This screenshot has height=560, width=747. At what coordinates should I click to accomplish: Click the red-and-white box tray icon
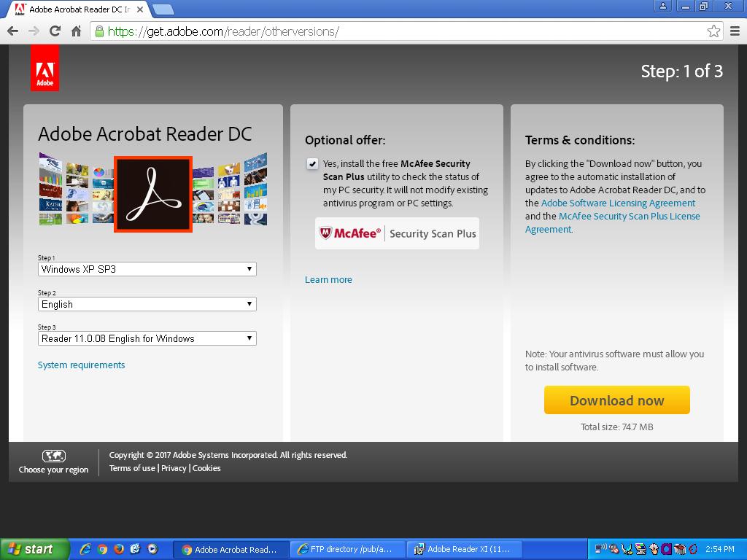680,550
